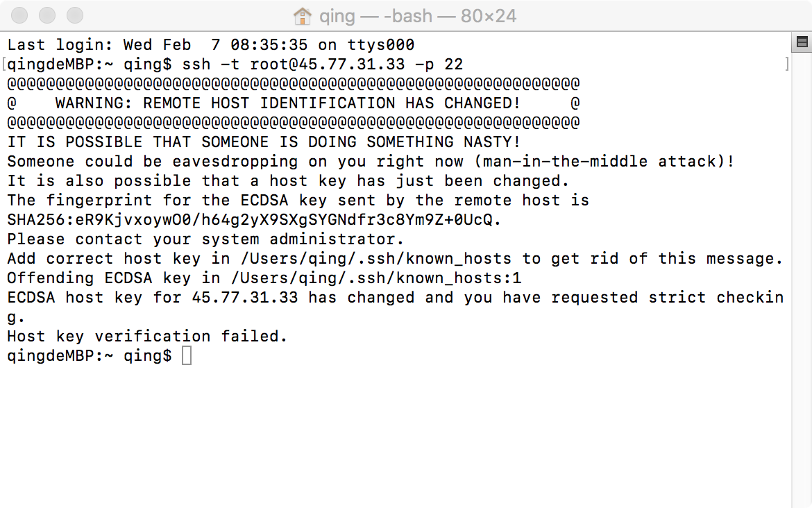Image resolution: width=812 pixels, height=508 pixels.
Task: Zoom the Terminal window with green button
Action: [x=75, y=15]
